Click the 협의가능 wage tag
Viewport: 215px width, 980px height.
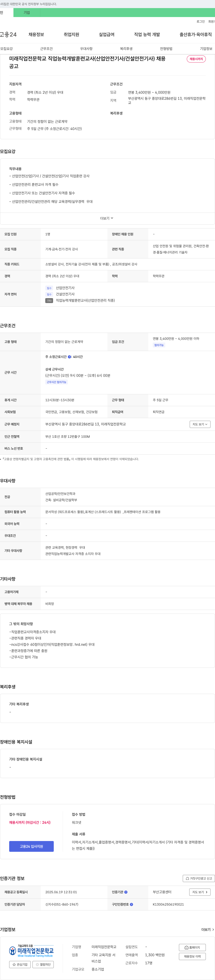(159, 345)
